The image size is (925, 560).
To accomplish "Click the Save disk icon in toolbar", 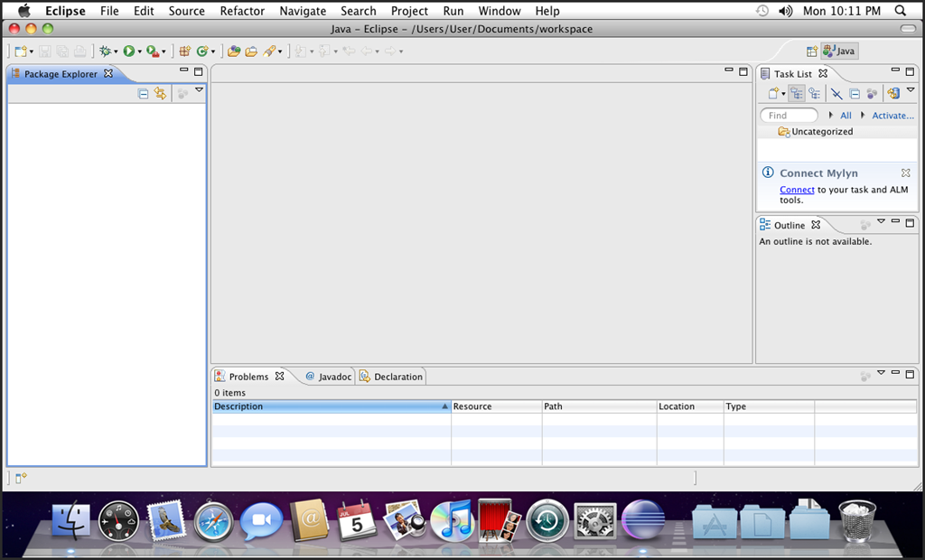I will [45, 51].
